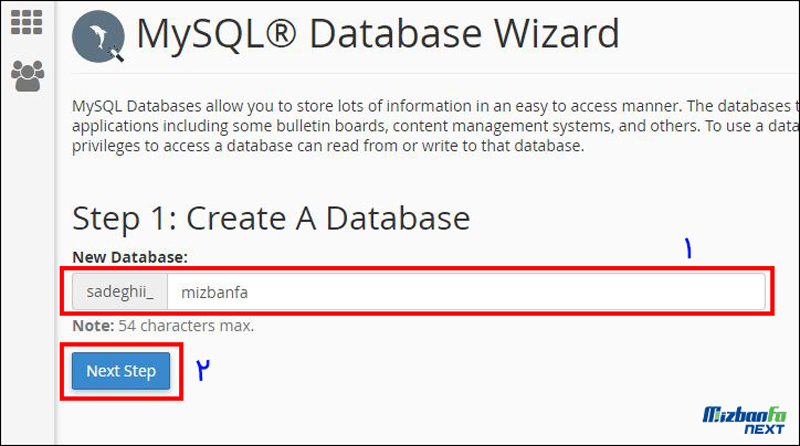Click the Next Step button
The width and height of the screenshot is (800, 446).
121,371
